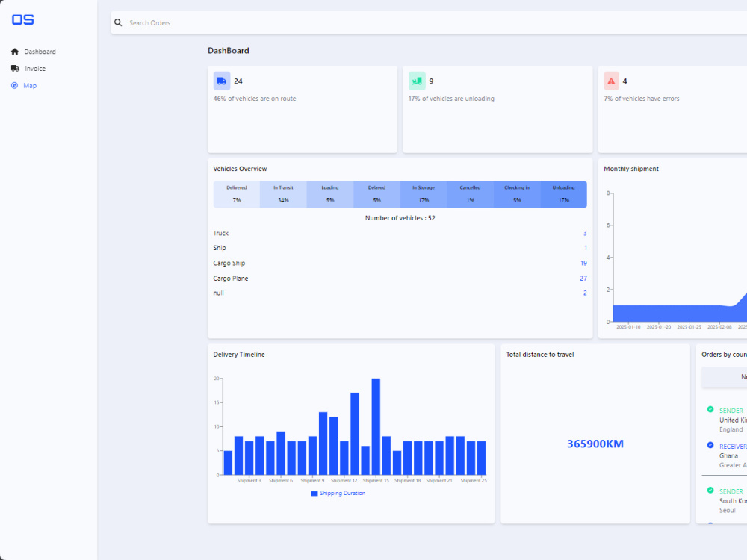Click the Cargo Ship count 19
This screenshot has height=560, width=747.
[583, 264]
